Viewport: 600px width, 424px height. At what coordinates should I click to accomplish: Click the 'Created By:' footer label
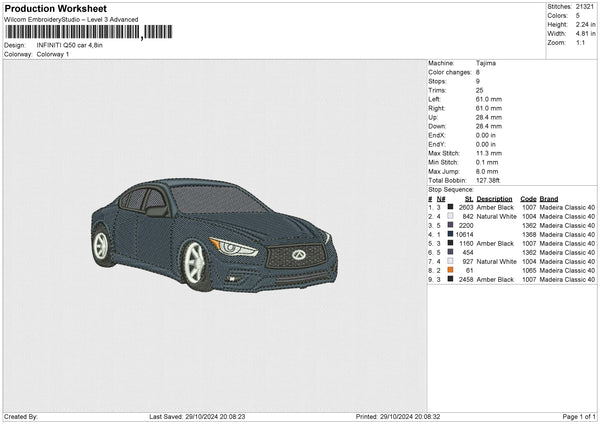(x=21, y=417)
